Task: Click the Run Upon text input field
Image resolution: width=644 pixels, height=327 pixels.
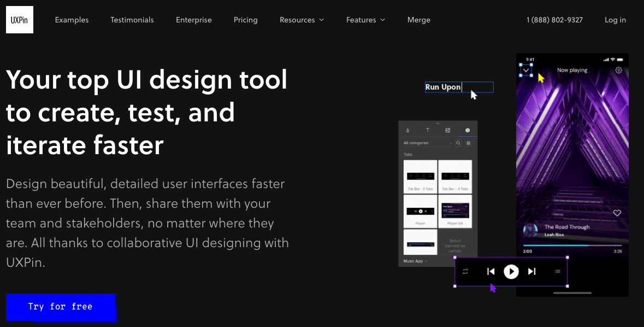Action: pos(459,87)
